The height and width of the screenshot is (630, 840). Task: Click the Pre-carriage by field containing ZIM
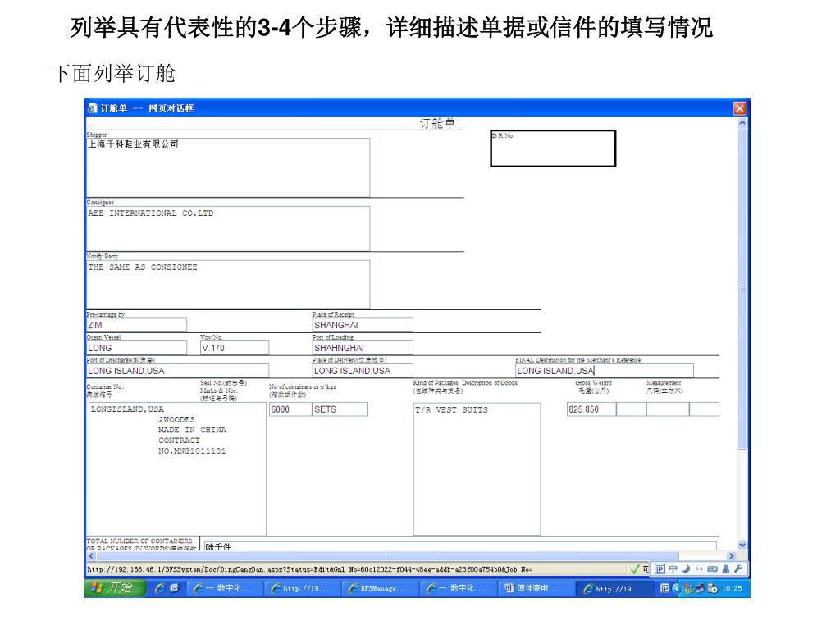137,325
